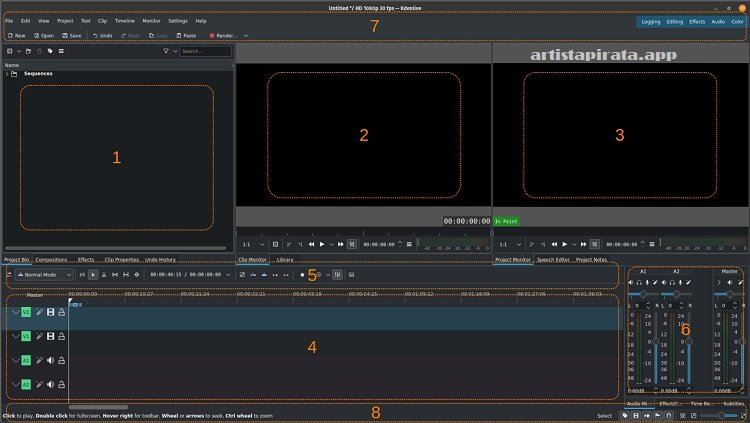This screenshot has width=750, height=423.
Task: Click the tag marker icon in status bar
Action: (x=625, y=415)
